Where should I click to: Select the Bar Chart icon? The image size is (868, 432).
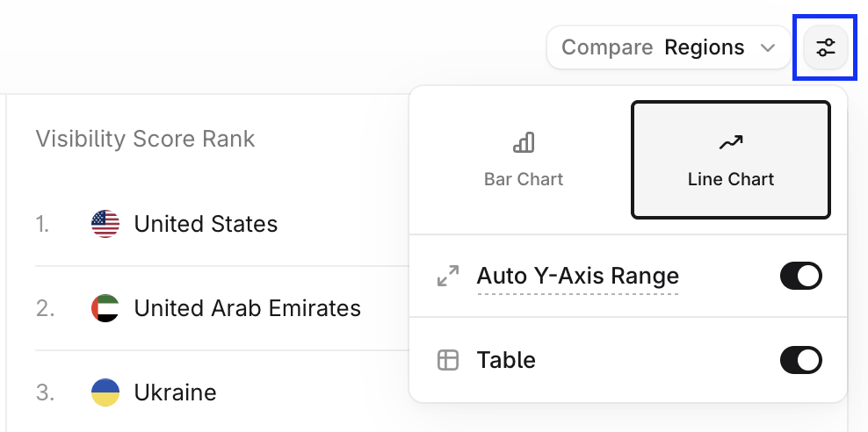(524, 143)
